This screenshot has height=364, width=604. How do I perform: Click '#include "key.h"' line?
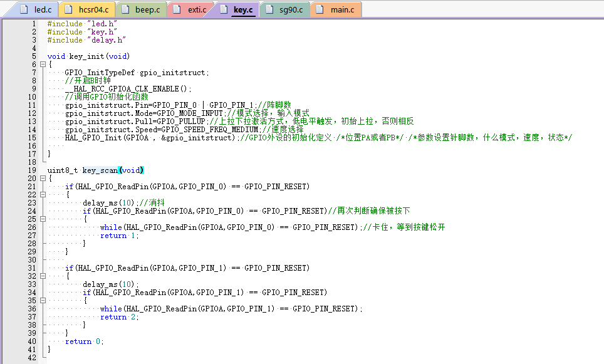pyautogui.click(x=83, y=32)
